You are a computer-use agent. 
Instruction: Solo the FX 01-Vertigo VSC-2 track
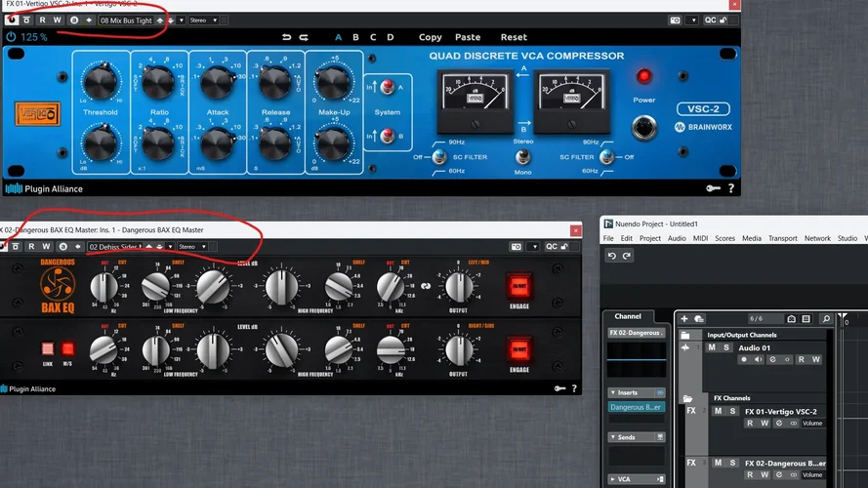point(732,411)
